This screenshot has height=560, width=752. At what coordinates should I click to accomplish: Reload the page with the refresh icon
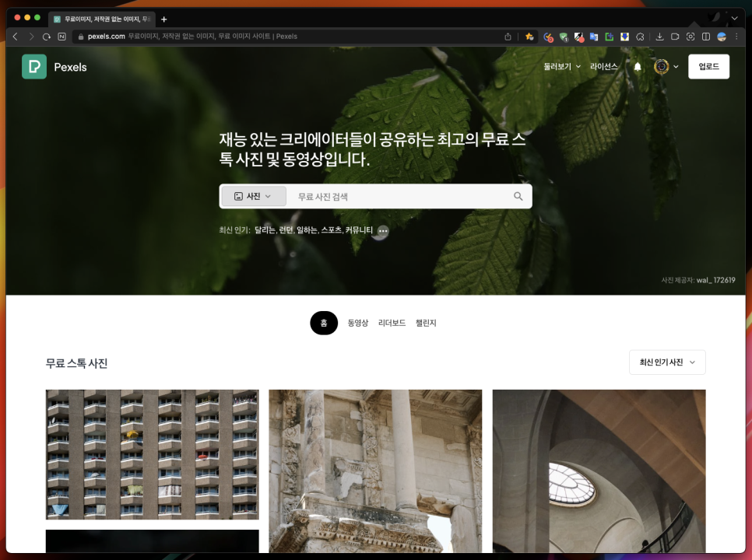pyautogui.click(x=47, y=37)
